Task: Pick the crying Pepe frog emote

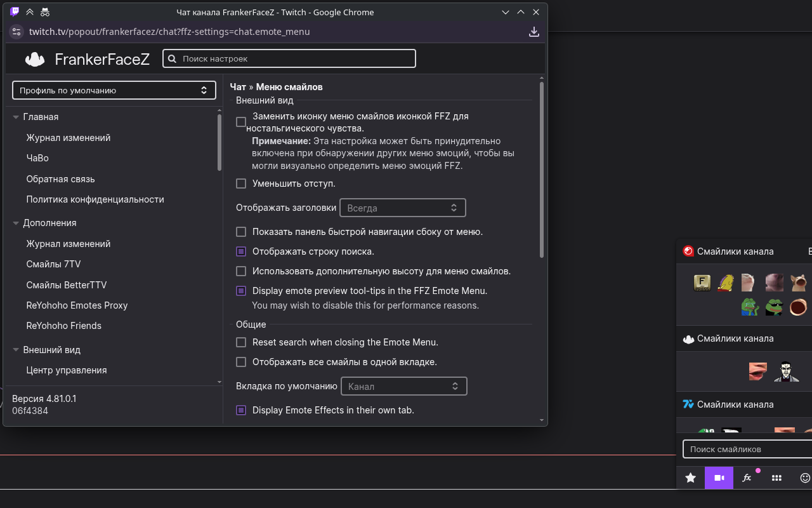Action: (x=750, y=307)
